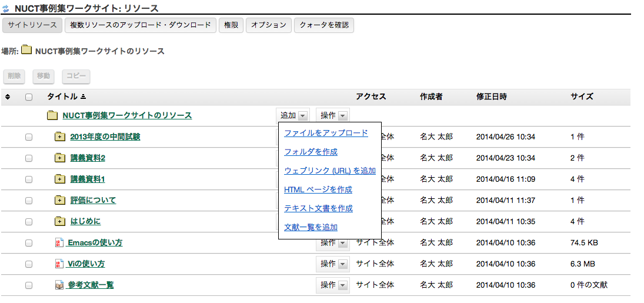
Task: Open the 権限 permissions button
Action: [231, 25]
